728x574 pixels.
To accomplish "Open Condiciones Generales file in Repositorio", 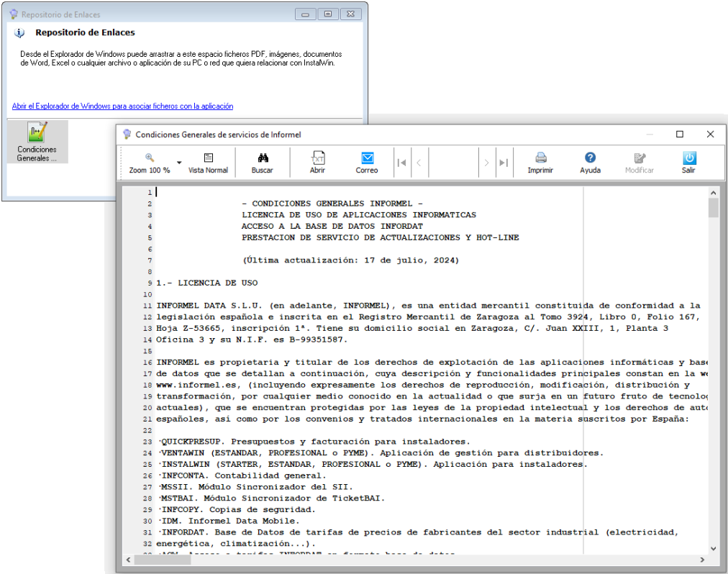I will (x=37, y=142).
